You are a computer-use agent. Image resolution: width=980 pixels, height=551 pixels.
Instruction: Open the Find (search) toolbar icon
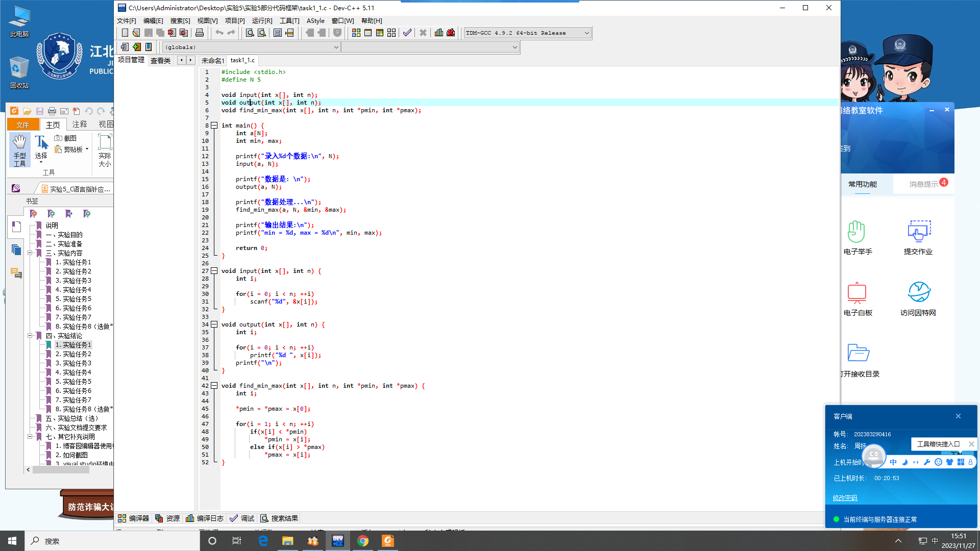tap(250, 33)
